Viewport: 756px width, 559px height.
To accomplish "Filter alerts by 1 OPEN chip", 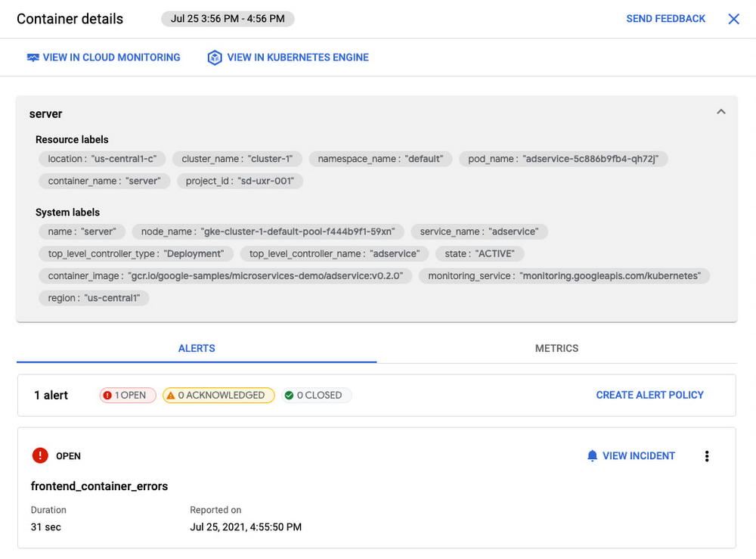I will pyautogui.click(x=128, y=396).
